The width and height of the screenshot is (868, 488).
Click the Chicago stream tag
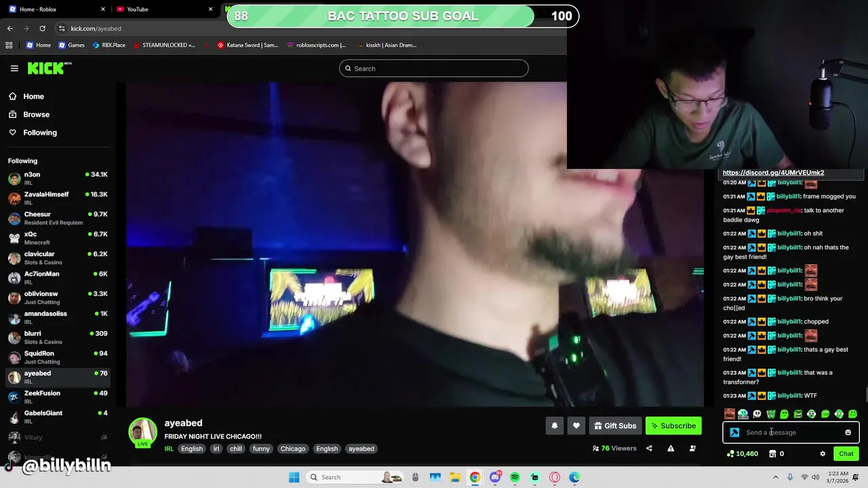coord(293,449)
